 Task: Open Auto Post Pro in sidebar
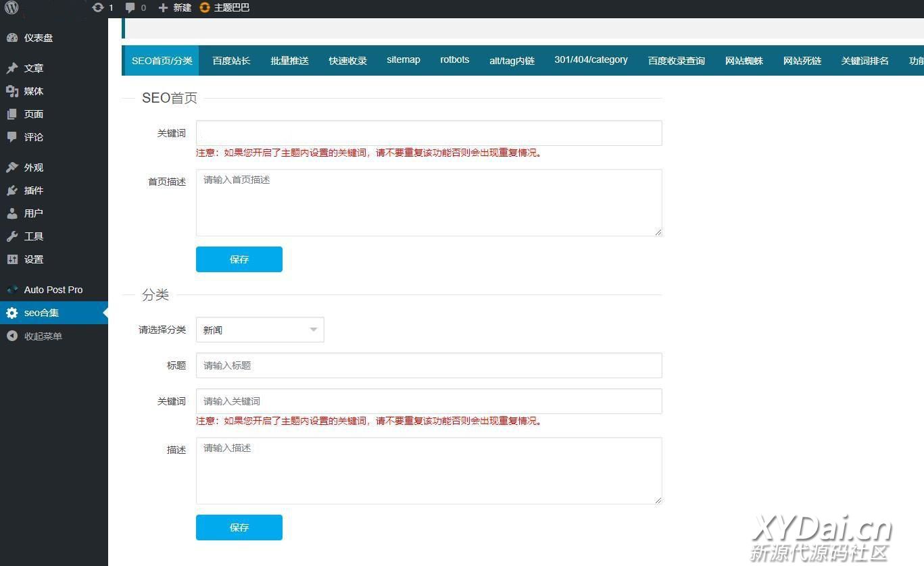pos(53,290)
